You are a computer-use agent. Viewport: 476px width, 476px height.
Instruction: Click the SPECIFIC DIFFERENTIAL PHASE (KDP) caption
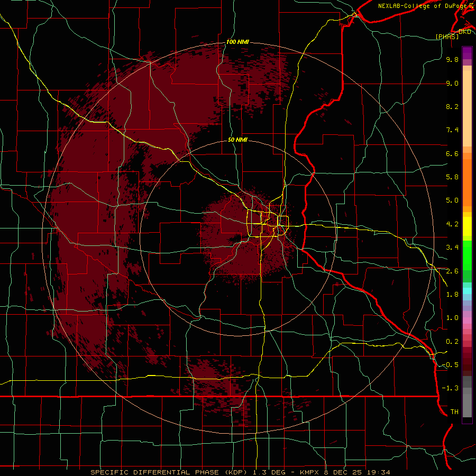coord(168,472)
